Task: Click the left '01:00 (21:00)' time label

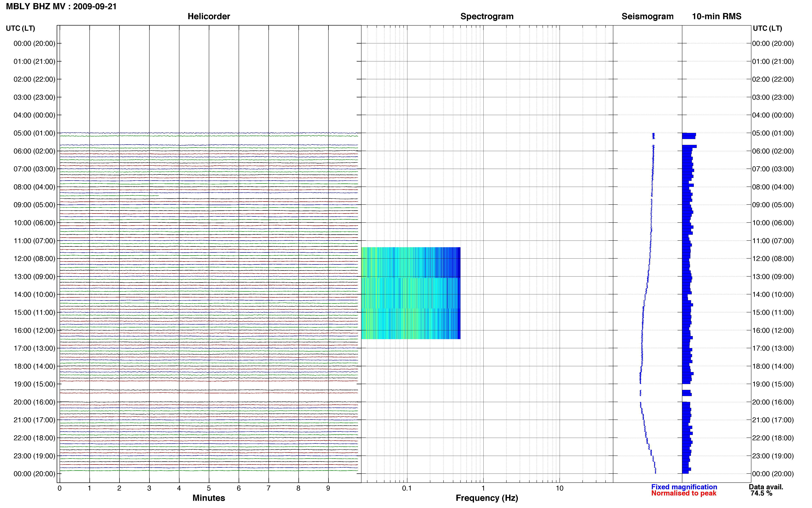Action: point(34,62)
